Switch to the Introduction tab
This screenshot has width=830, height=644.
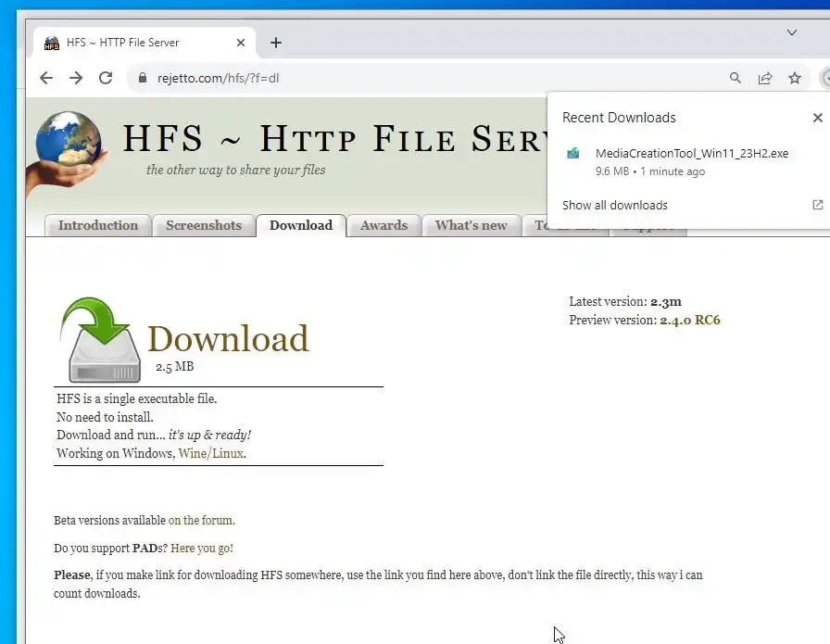[98, 225]
